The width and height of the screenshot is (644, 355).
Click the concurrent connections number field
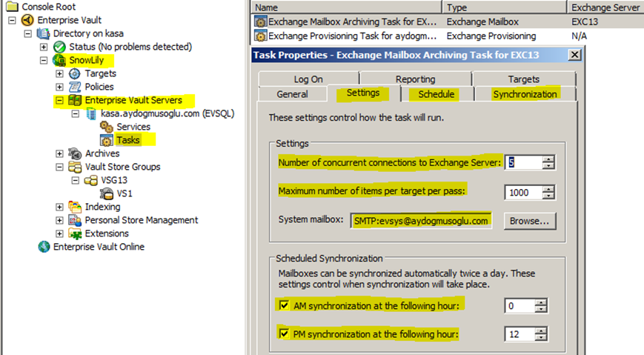pos(524,162)
